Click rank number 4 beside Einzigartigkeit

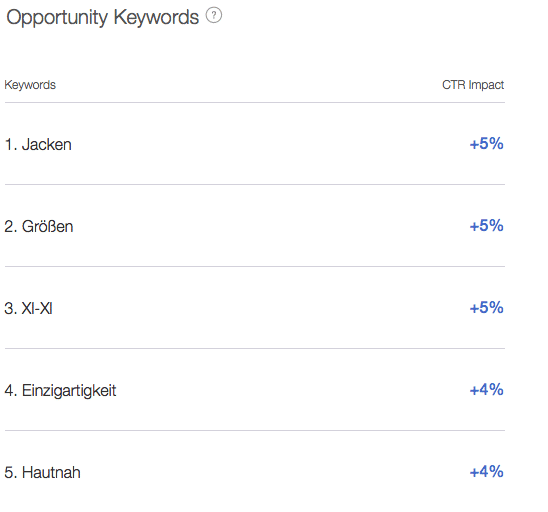(x=11, y=390)
